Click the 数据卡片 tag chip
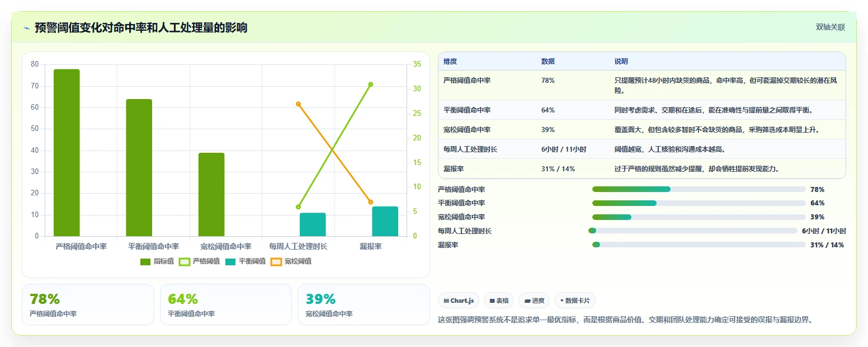868x347 pixels. coord(575,301)
